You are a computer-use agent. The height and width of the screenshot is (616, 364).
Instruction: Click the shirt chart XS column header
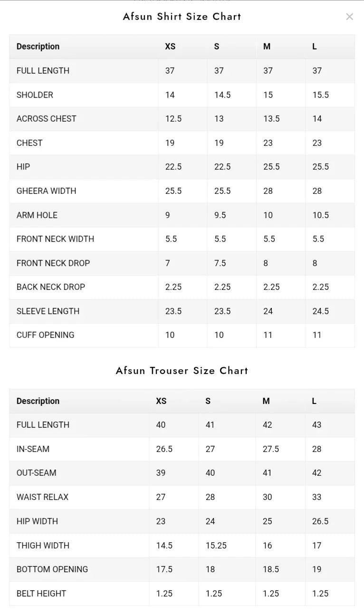[x=170, y=47]
